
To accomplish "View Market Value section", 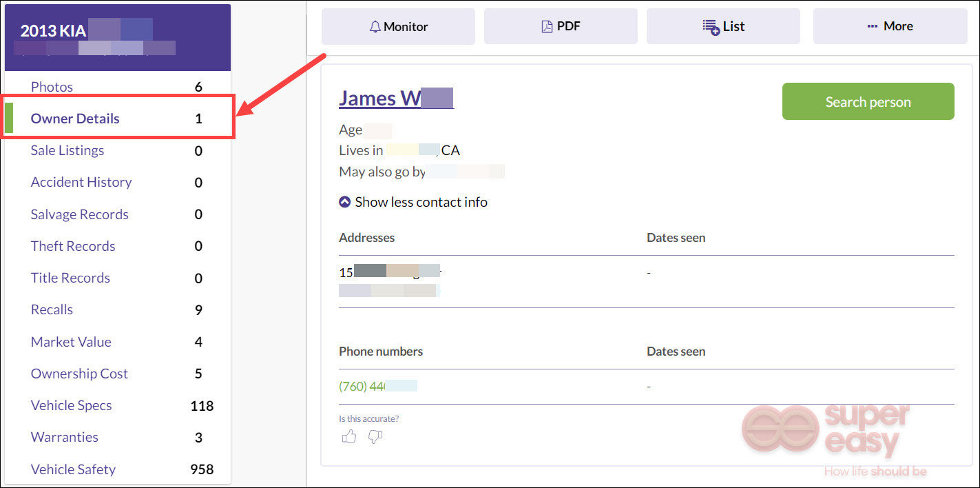I will (x=71, y=342).
